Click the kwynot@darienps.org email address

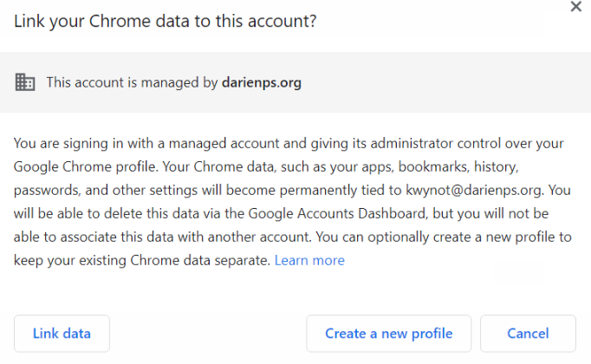tap(474, 191)
